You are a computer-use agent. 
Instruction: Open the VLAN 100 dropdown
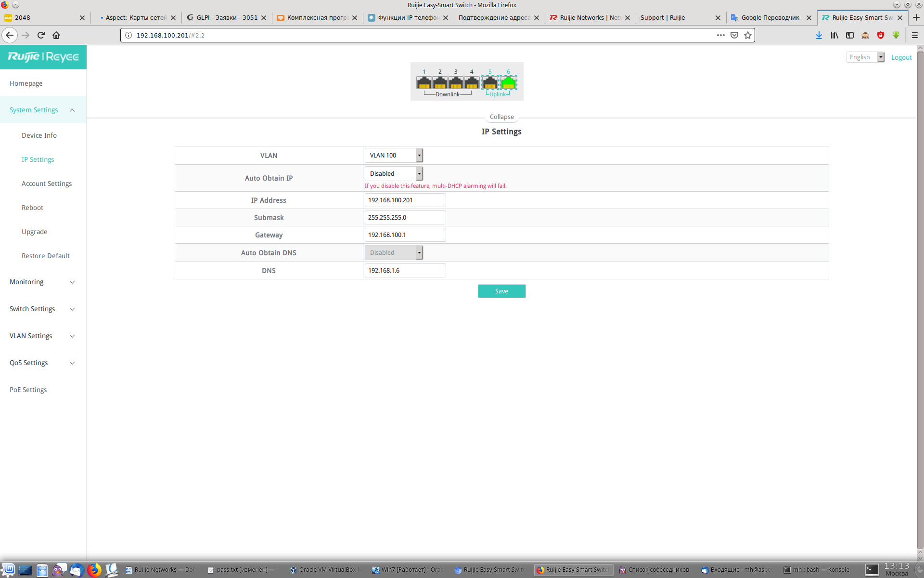(393, 155)
